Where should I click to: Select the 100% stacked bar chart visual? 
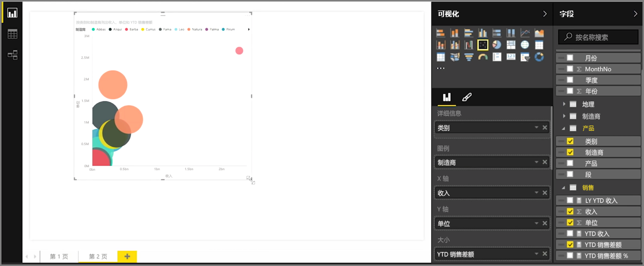[497, 34]
